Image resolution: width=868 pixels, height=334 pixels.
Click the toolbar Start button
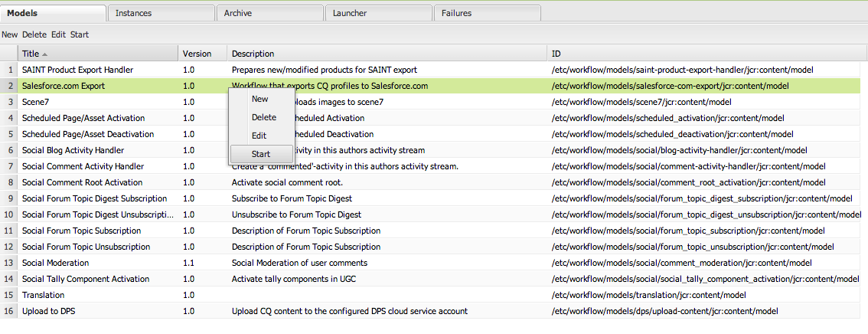click(80, 34)
